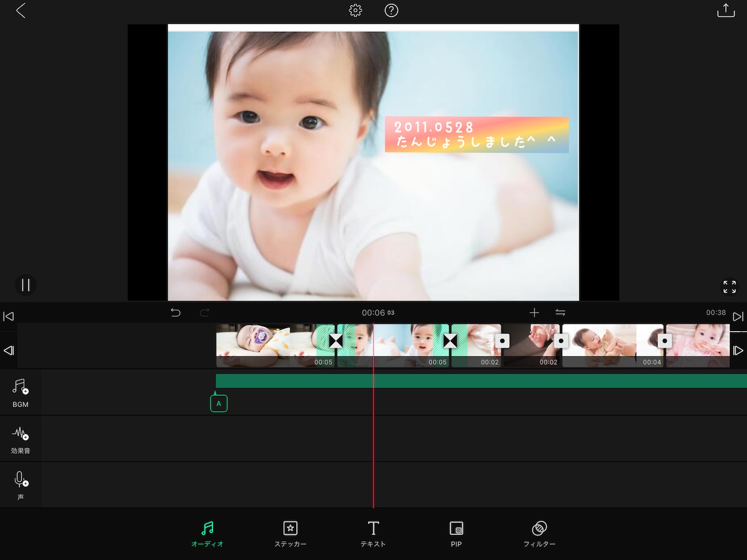Open the ステッカー tab

coord(290,534)
